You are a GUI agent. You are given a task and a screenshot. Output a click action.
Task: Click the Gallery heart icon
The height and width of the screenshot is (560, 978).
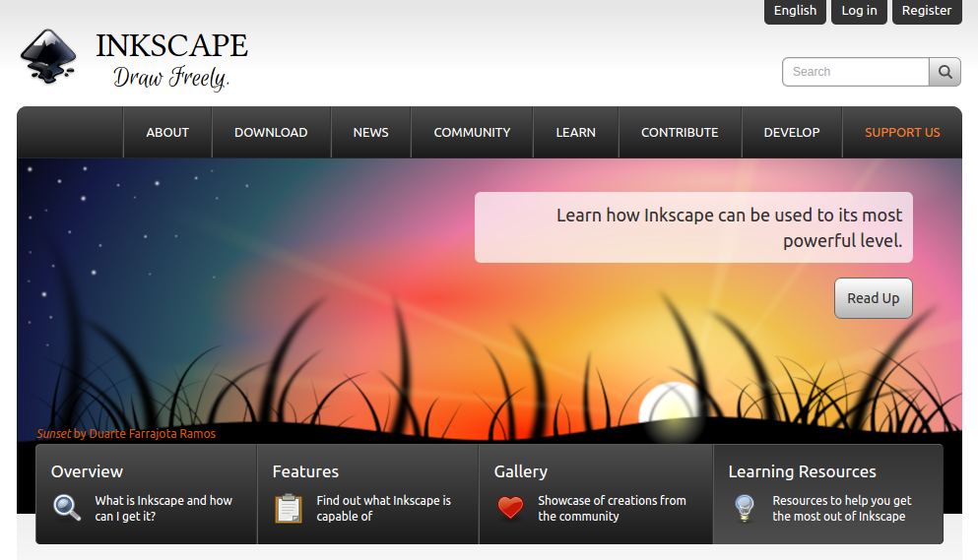click(510, 508)
